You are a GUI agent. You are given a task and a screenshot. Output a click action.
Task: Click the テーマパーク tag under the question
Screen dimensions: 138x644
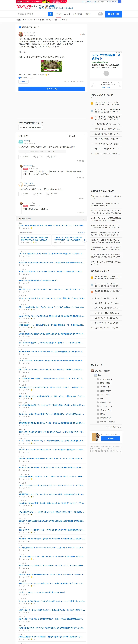point(22,74)
